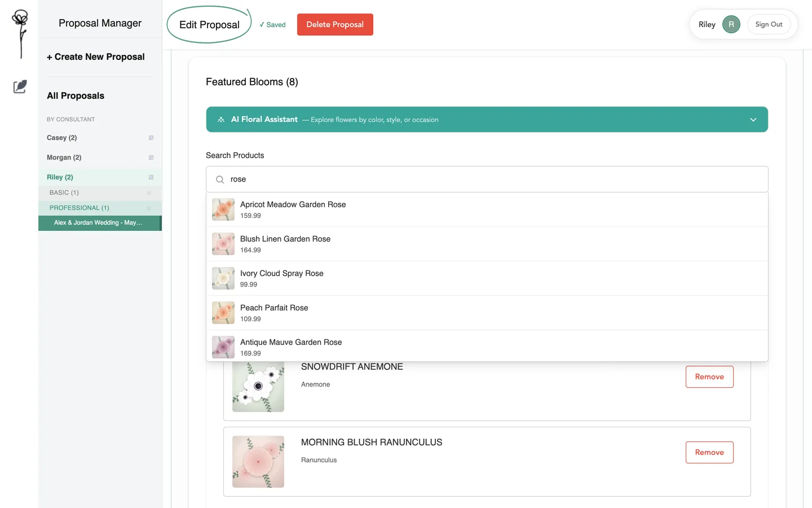The height and width of the screenshot is (508, 812).
Task: Open Alex & Jordan Wedding proposal
Action: (x=100, y=223)
